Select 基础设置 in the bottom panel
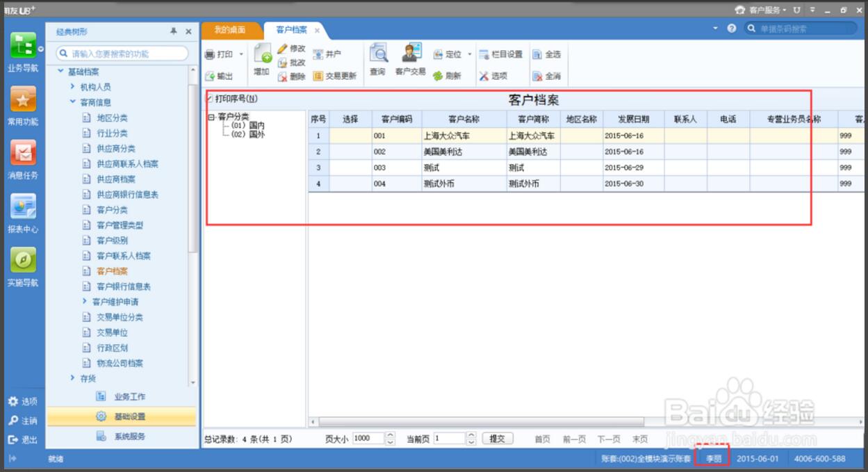This screenshot has height=472, width=868. click(x=129, y=416)
